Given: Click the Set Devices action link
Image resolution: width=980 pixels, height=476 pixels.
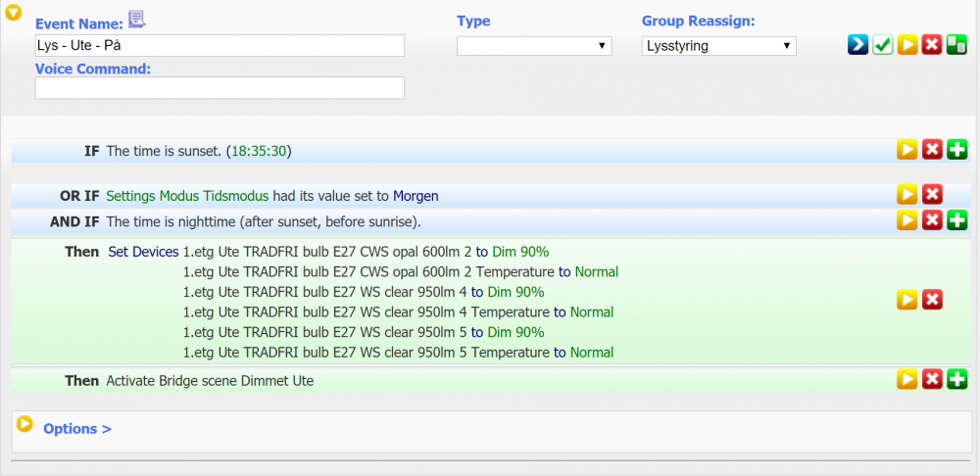Looking at the screenshot, I should pyautogui.click(x=143, y=252).
